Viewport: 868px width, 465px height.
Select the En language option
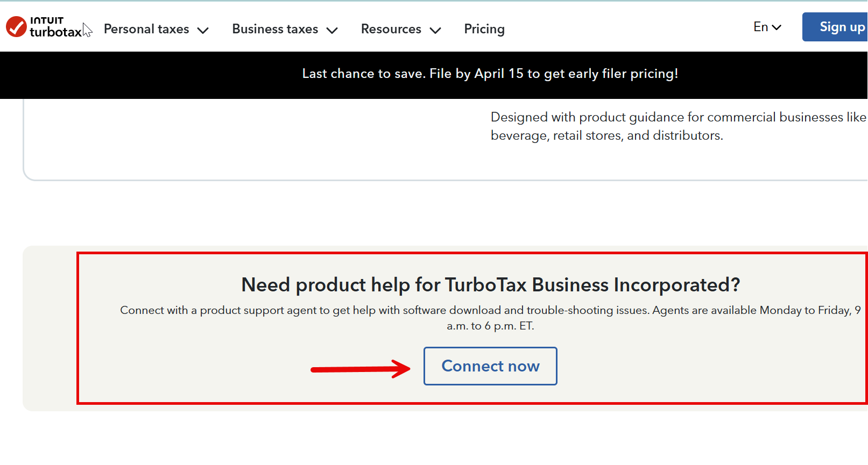click(x=760, y=27)
